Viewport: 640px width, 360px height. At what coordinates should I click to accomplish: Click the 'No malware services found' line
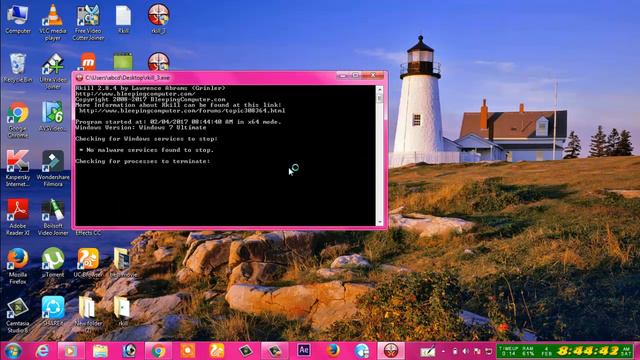coord(147,150)
